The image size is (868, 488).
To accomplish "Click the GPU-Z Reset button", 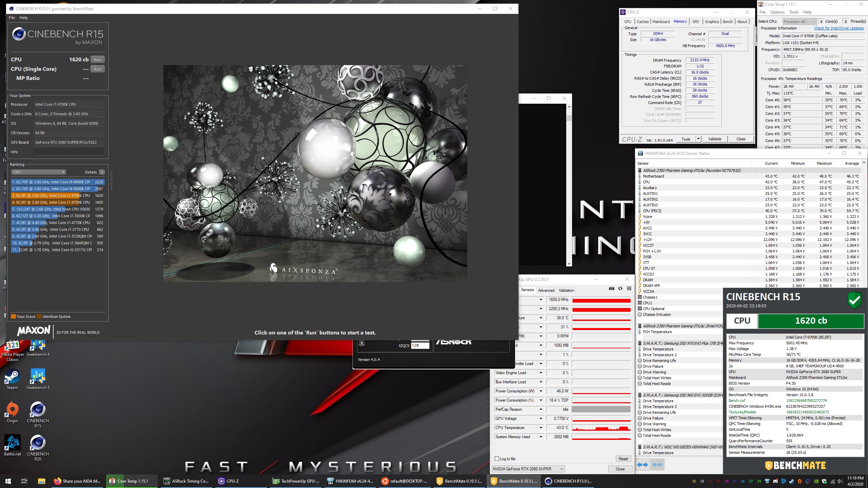I will click(x=623, y=459).
